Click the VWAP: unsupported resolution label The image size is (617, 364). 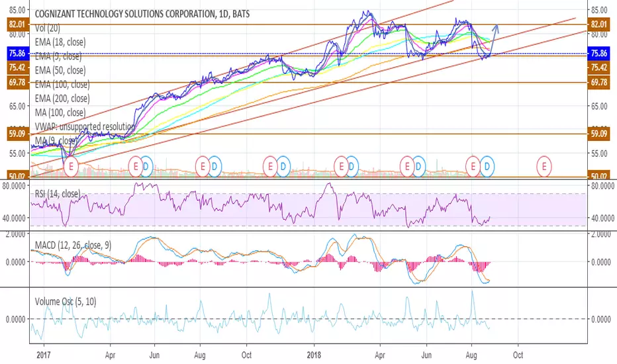(x=85, y=126)
